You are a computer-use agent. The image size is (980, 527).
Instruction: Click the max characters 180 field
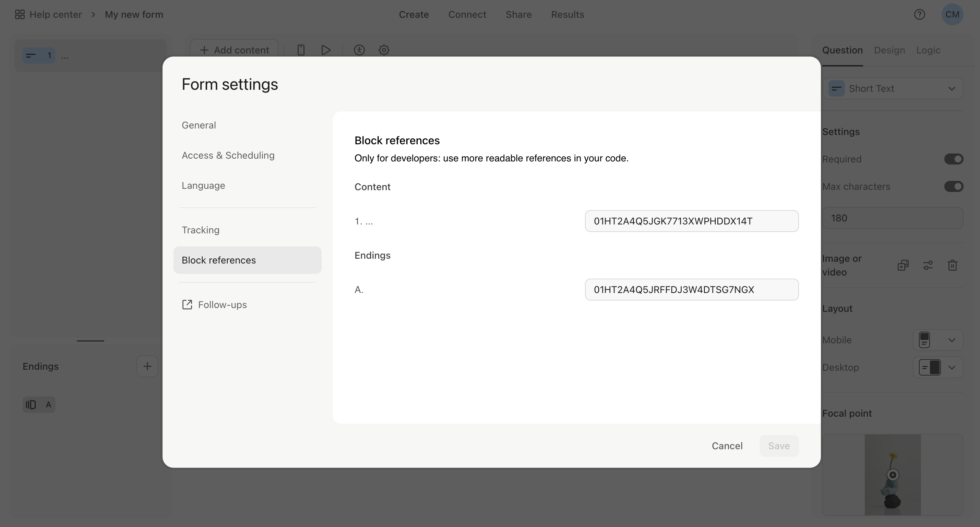click(x=893, y=218)
